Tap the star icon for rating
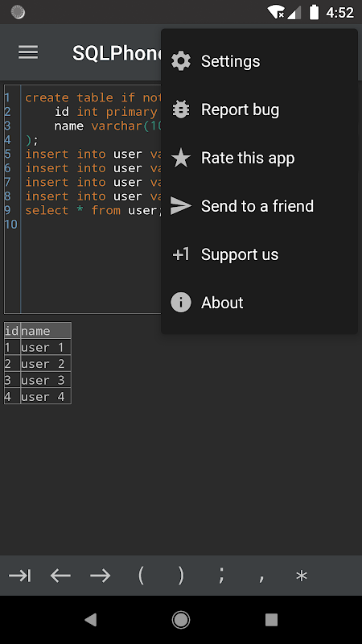 pyautogui.click(x=181, y=158)
